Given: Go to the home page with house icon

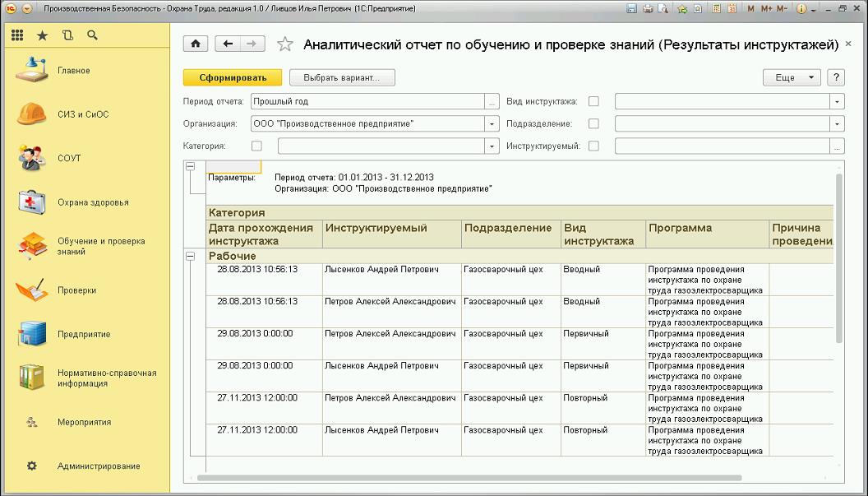Looking at the screenshot, I should [x=195, y=44].
